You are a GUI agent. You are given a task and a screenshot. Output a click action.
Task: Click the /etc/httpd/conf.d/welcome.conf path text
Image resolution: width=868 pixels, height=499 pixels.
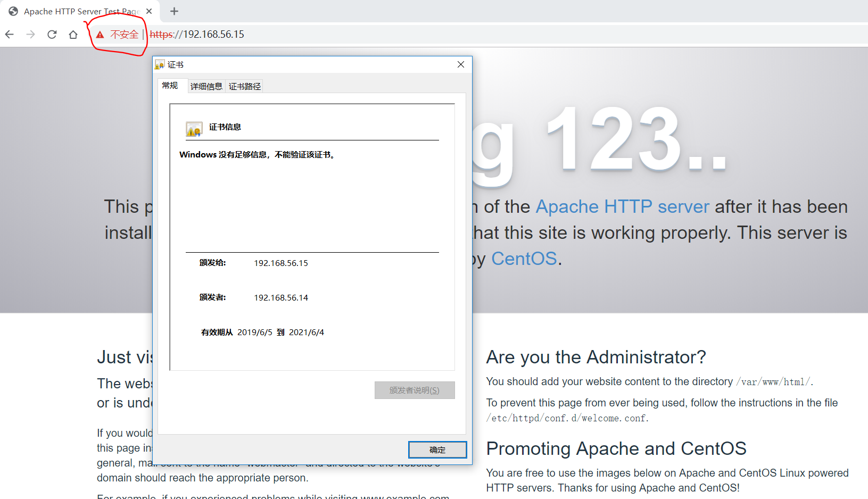tap(566, 418)
